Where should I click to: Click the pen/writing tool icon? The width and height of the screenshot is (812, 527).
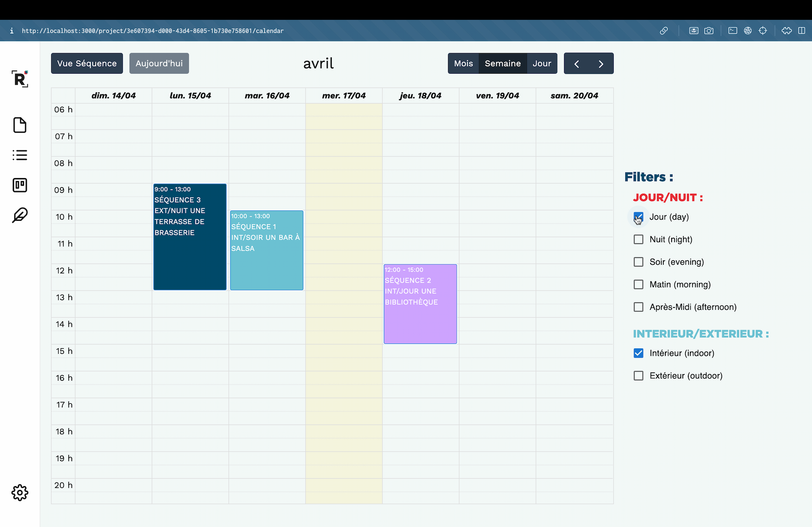point(19,215)
